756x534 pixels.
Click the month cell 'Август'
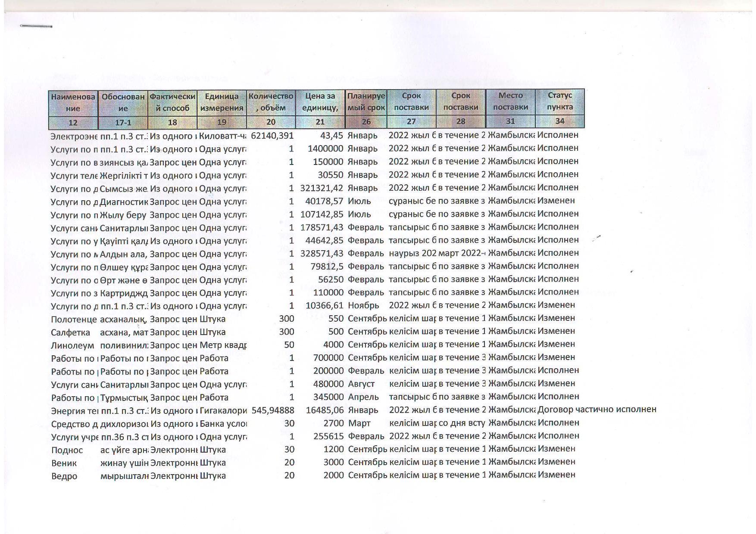tap(361, 384)
